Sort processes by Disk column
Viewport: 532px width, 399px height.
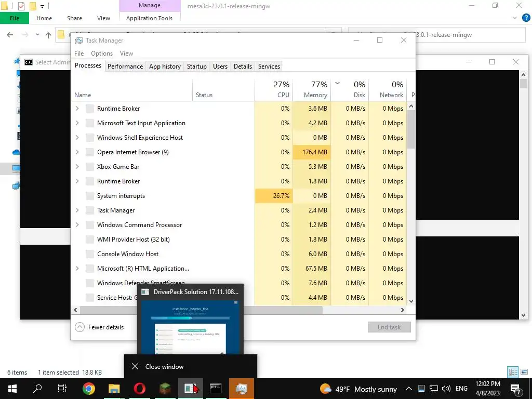(x=350, y=89)
